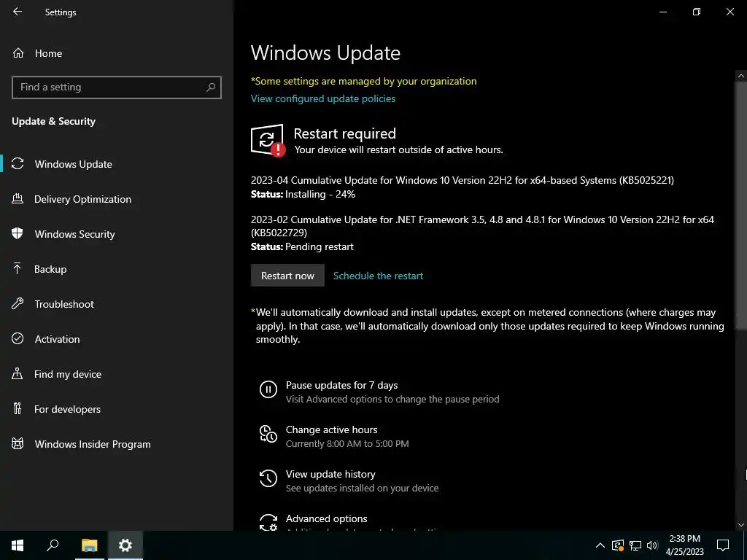Click the Windows Security shield icon
747x560 pixels.
click(x=18, y=234)
